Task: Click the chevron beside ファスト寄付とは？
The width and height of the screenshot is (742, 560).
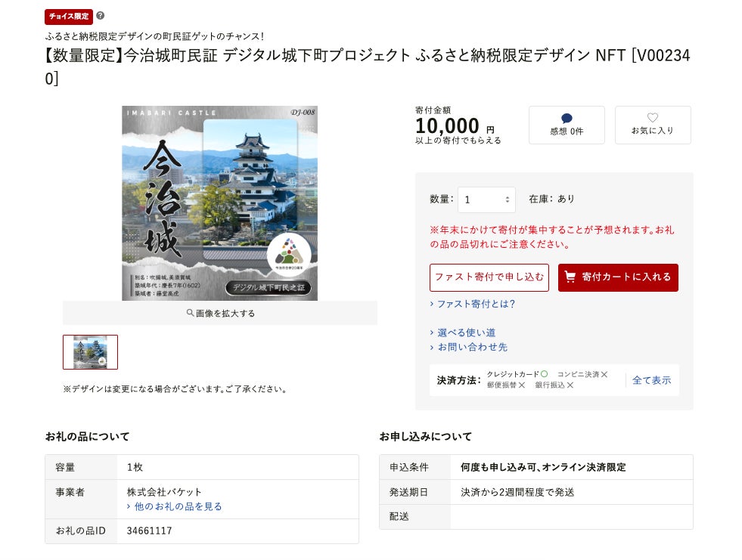Action: point(432,304)
